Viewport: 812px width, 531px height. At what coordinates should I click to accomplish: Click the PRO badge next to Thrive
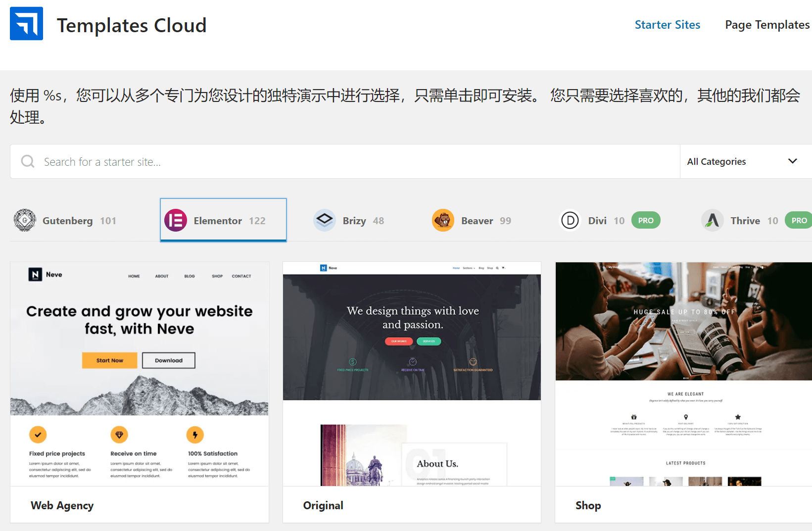(x=799, y=220)
